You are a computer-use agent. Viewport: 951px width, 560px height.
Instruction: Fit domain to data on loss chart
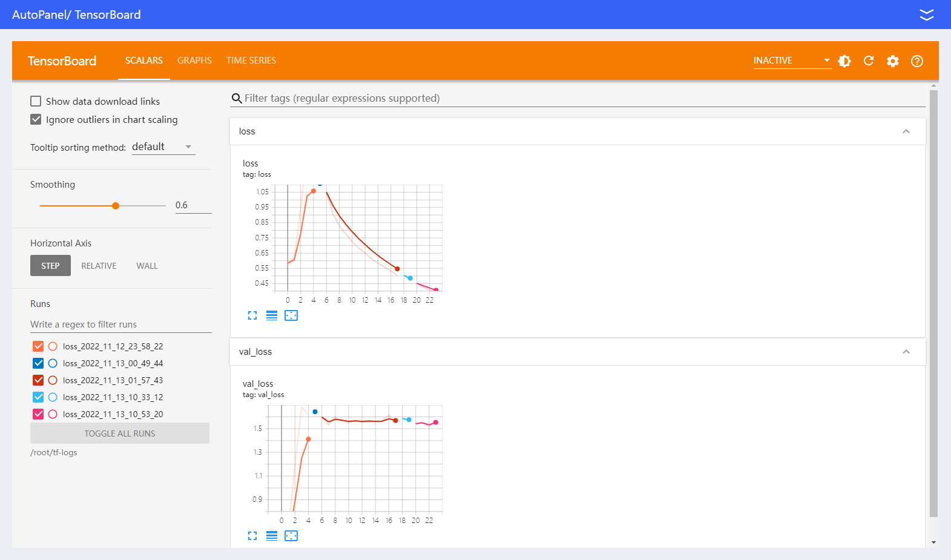click(x=291, y=315)
